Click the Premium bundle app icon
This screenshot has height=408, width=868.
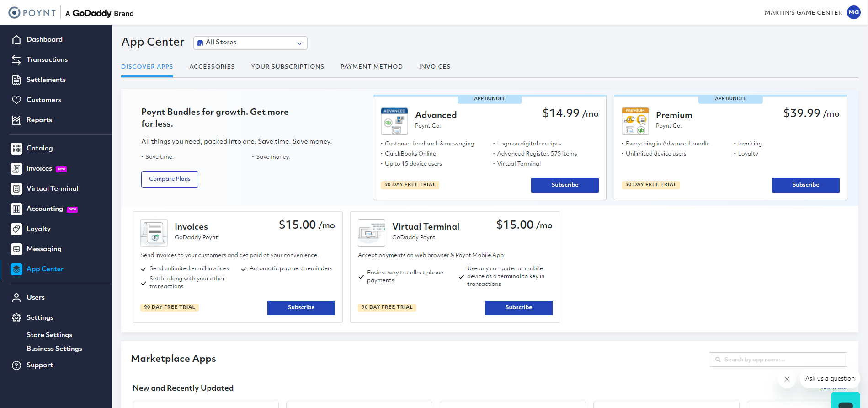coord(635,121)
